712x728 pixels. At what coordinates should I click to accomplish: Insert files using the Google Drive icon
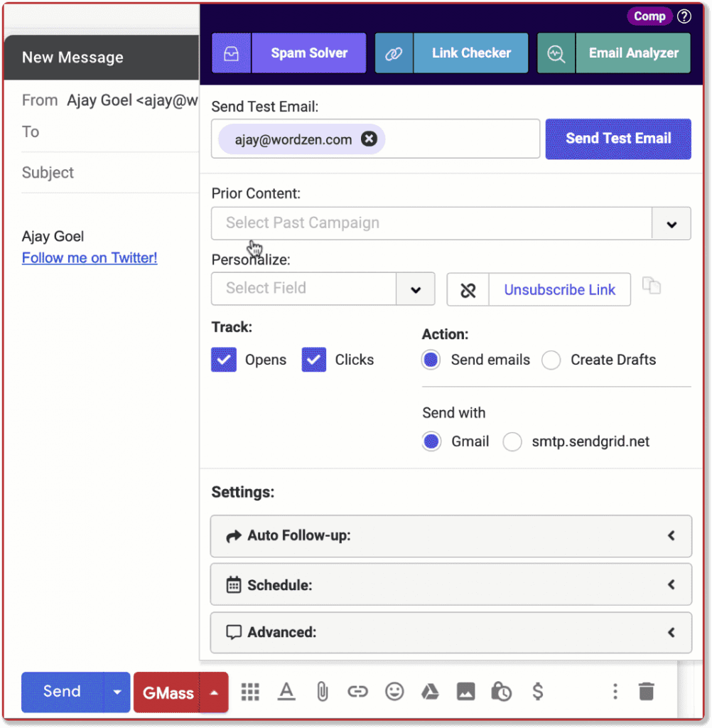pyautogui.click(x=430, y=692)
